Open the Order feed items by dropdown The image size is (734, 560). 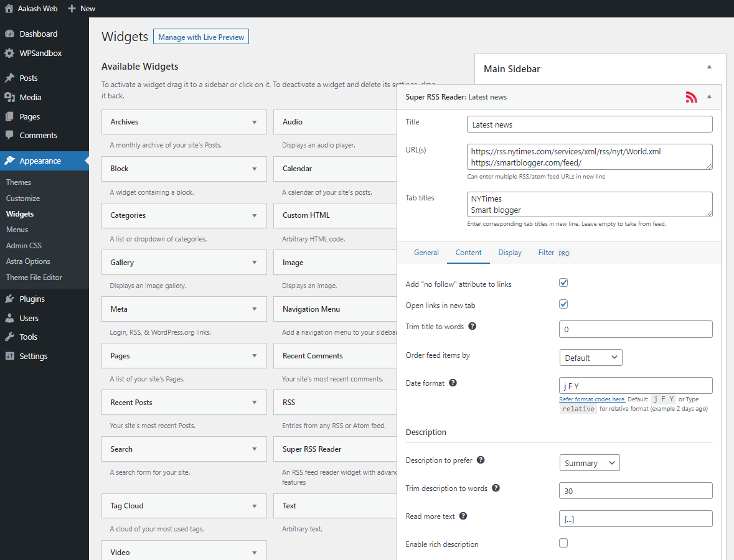[x=590, y=357]
